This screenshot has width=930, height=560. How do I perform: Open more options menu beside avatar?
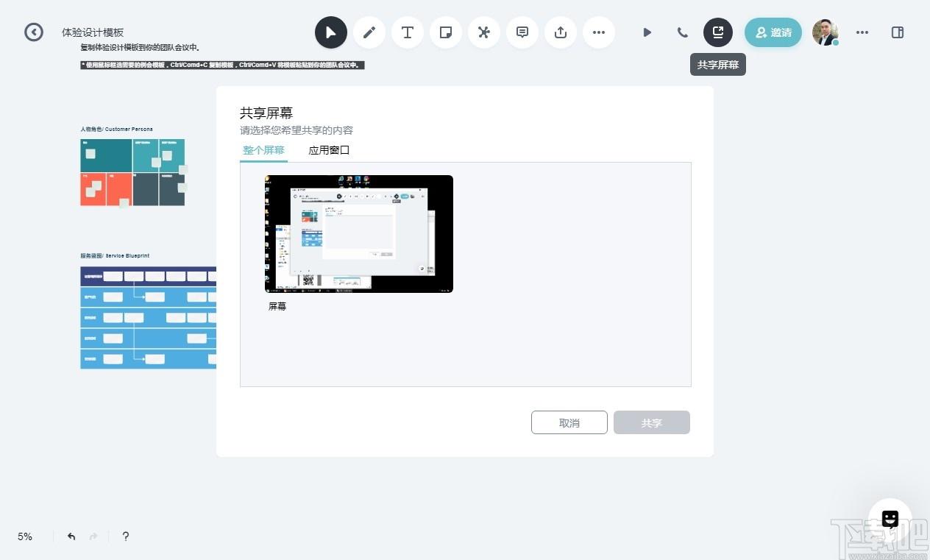(x=862, y=32)
